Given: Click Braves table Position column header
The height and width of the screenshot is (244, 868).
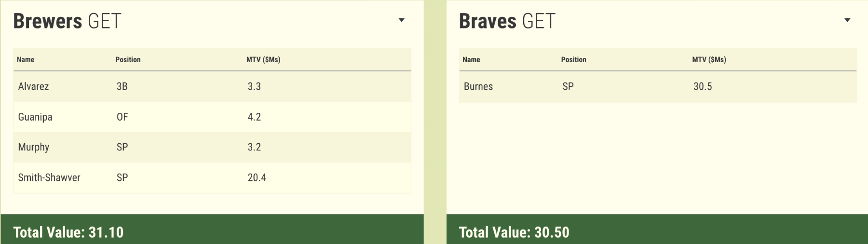Looking at the screenshot, I should 573,60.
